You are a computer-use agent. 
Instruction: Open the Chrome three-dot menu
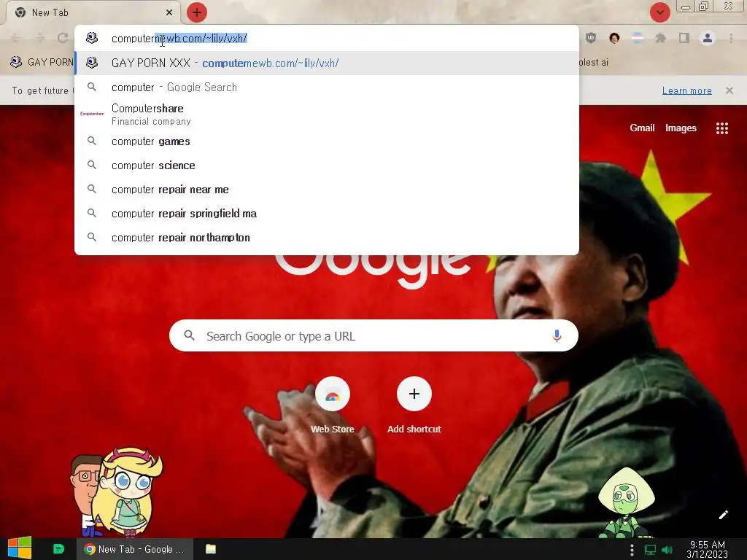(731, 38)
